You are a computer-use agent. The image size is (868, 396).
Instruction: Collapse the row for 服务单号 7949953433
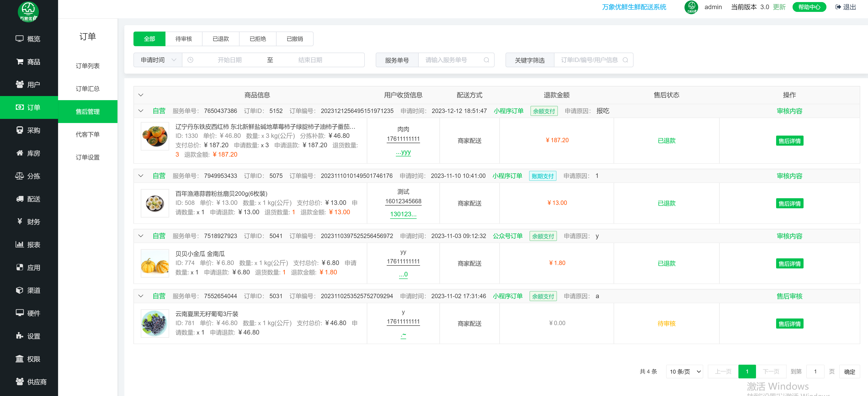(x=141, y=176)
